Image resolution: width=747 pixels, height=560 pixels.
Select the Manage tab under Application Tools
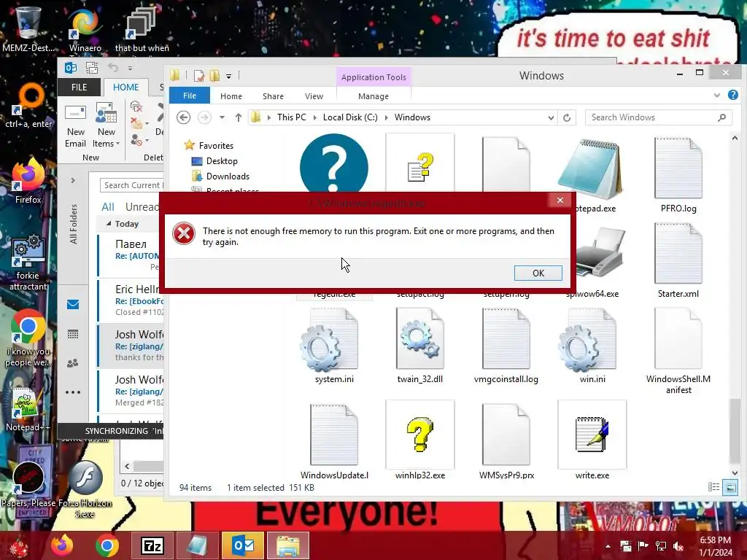[373, 96]
